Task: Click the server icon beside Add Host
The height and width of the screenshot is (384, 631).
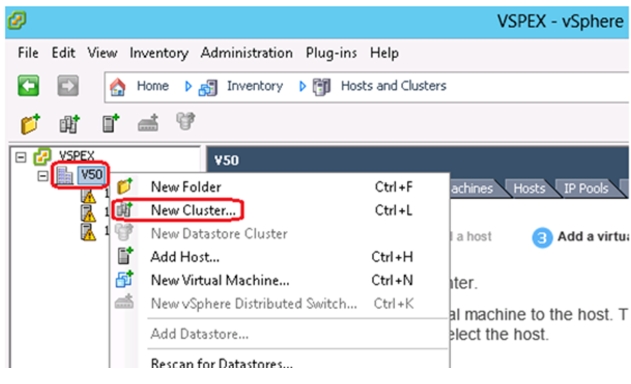Action: click(124, 256)
